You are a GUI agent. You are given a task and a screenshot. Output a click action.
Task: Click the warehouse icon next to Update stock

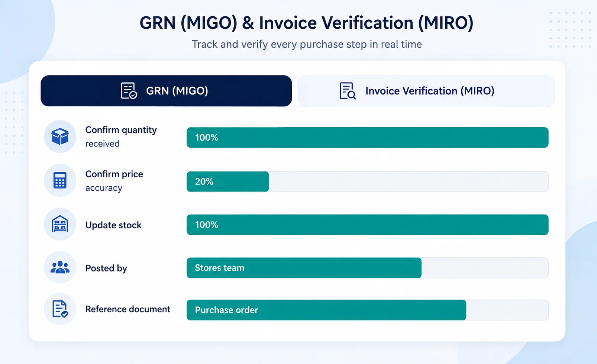point(60,224)
